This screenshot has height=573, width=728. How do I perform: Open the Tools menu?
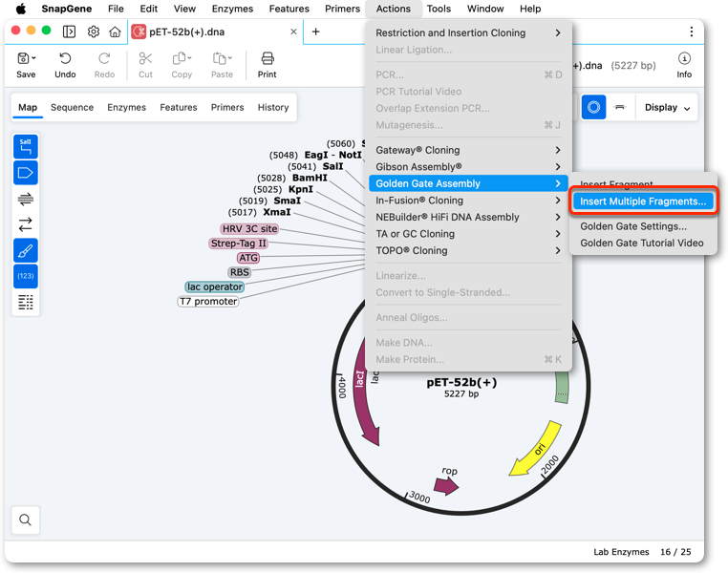pos(439,9)
